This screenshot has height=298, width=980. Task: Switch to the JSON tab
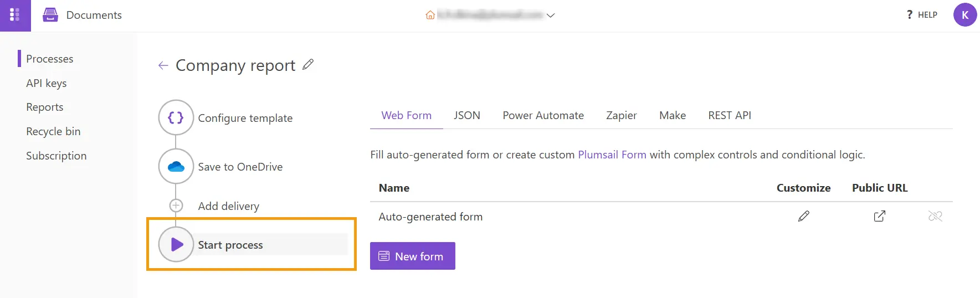[467, 115]
